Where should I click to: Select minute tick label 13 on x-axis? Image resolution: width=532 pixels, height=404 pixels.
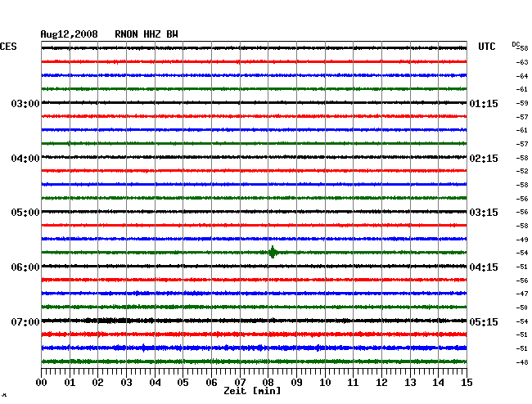click(410, 382)
